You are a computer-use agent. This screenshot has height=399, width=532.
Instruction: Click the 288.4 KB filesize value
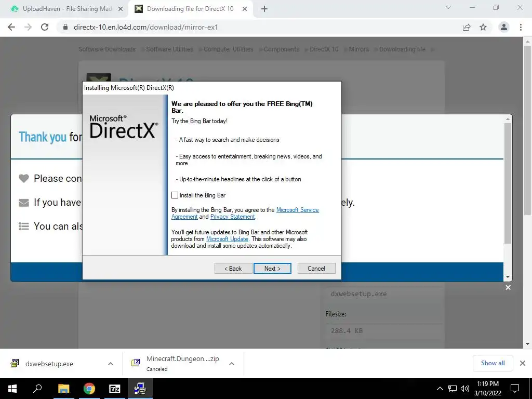pos(347,331)
